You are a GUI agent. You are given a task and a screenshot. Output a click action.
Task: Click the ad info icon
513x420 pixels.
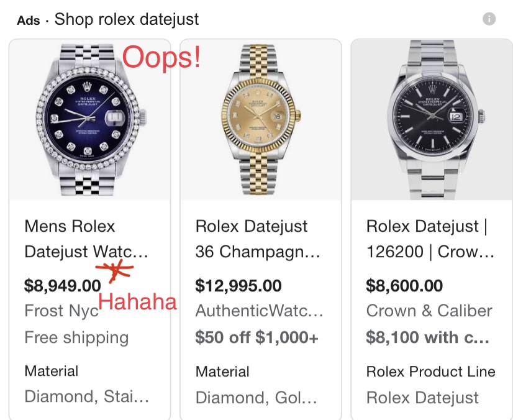coord(489,19)
